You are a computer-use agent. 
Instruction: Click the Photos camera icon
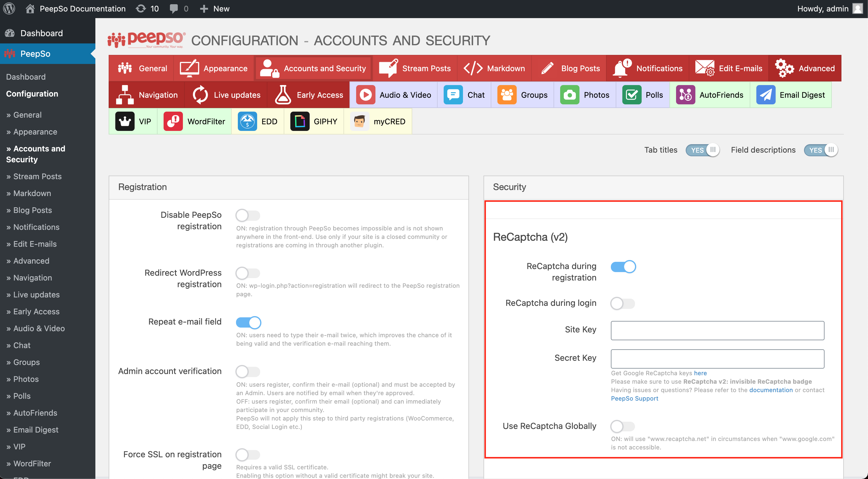point(570,95)
